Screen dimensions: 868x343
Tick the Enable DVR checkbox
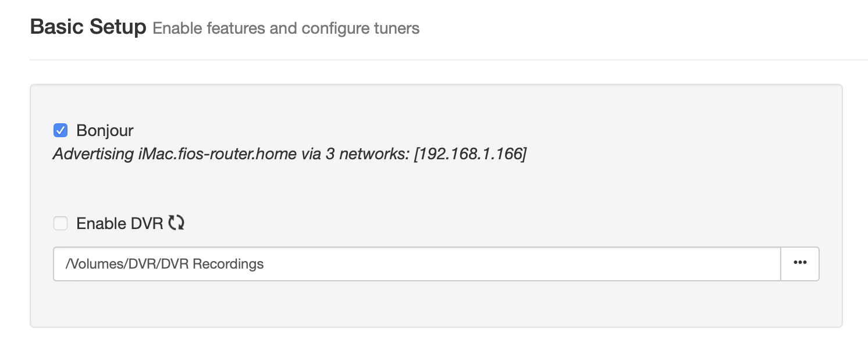61,223
